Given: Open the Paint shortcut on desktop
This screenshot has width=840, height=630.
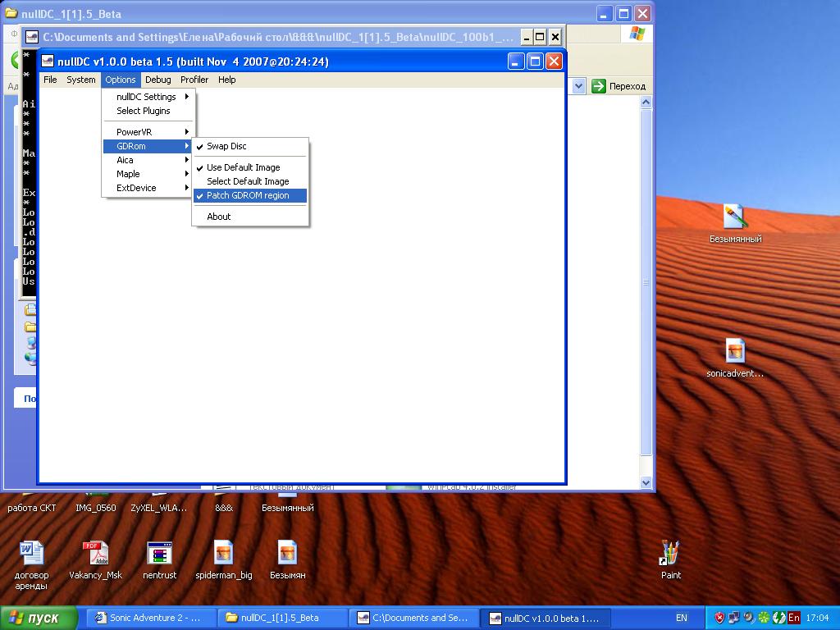Looking at the screenshot, I should pos(670,554).
